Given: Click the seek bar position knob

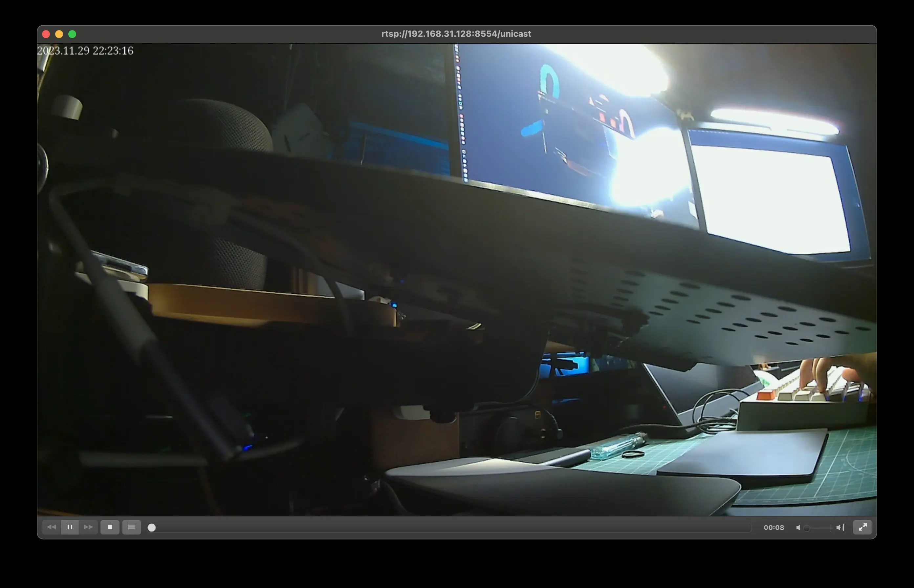Looking at the screenshot, I should click(x=152, y=528).
